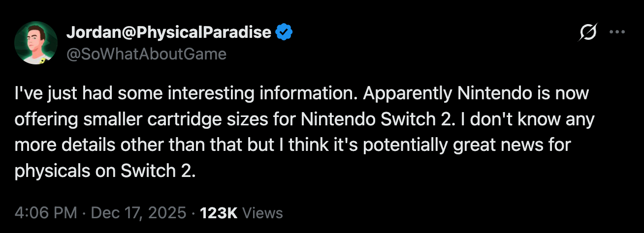644x233 pixels.
Task: Click the blue verified checkmark badge
Action: pyautogui.click(x=284, y=32)
